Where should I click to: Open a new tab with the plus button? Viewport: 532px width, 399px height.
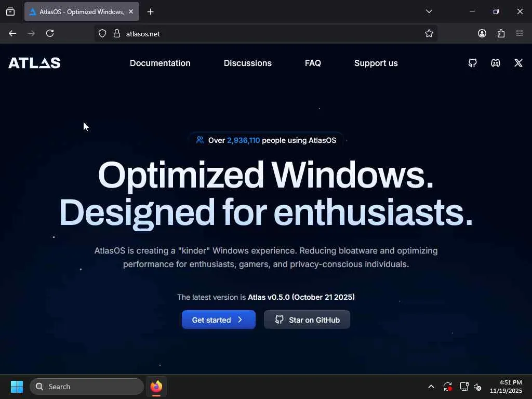pos(150,12)
